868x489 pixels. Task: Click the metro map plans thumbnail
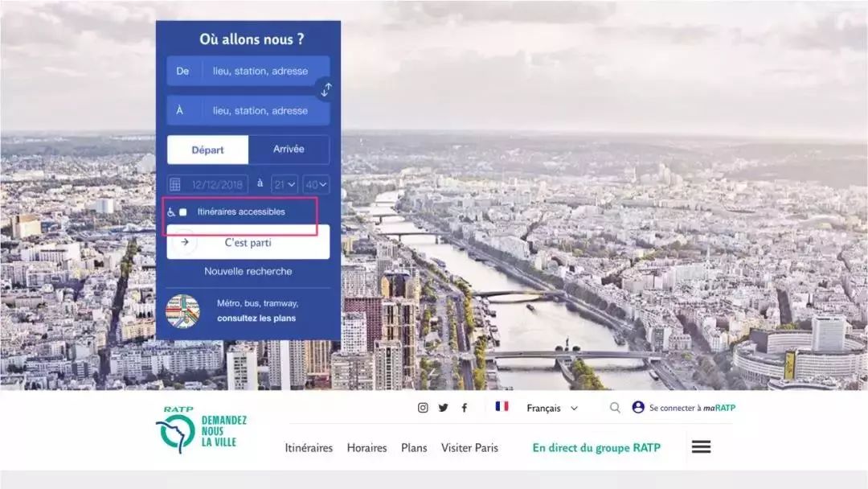[182, 311]
